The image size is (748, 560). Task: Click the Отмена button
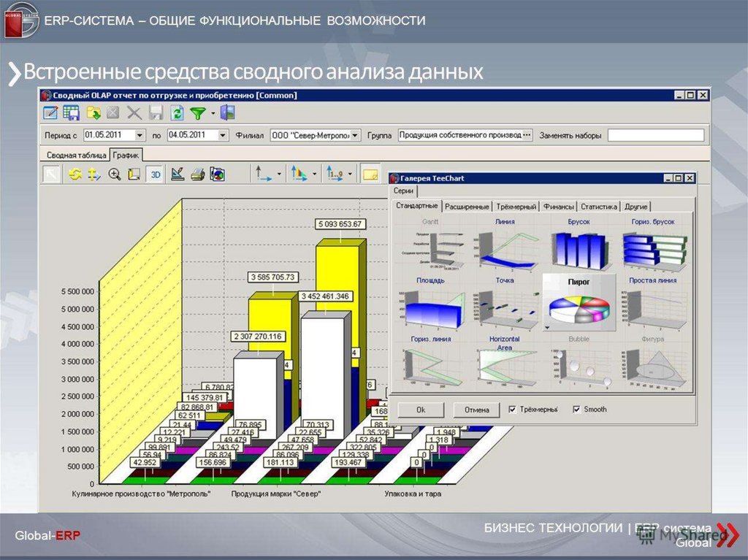click(476, 410)
